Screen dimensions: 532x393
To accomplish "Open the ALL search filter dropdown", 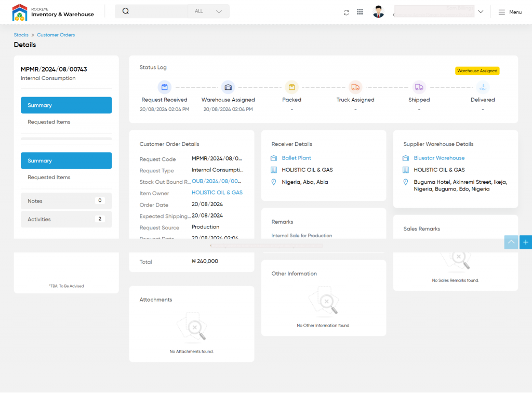I will point(208,11).
